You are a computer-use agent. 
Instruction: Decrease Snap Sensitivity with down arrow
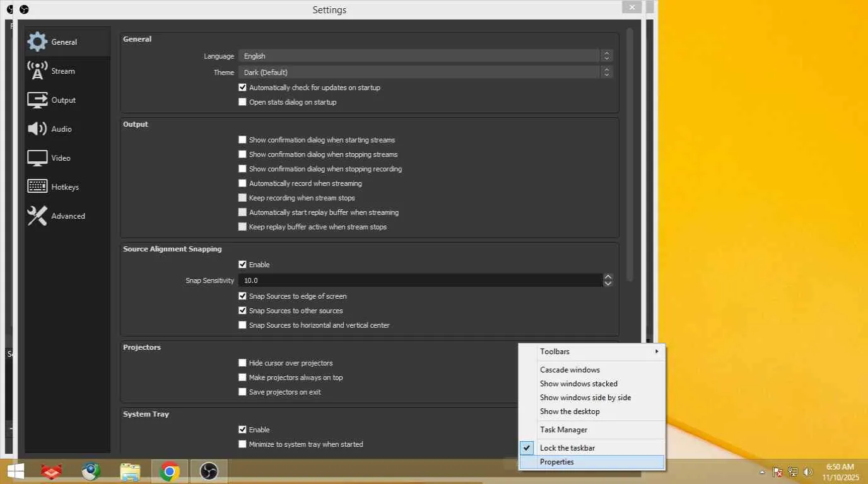click(x=608, y=284)
